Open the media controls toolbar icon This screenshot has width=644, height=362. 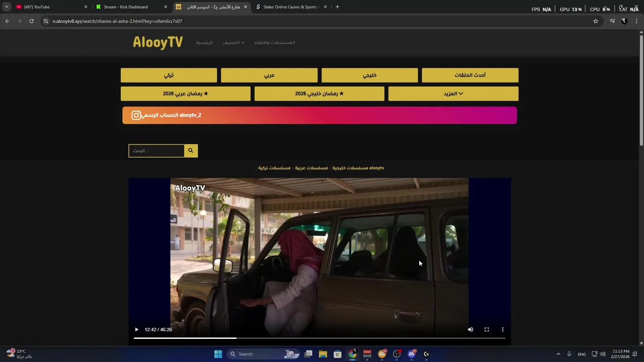pyautogui.click(x=612, y=21)
